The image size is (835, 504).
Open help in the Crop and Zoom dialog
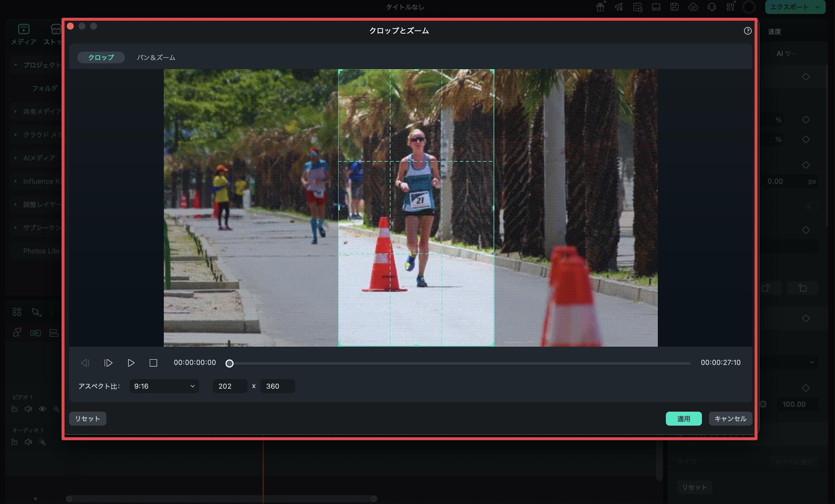747,31
